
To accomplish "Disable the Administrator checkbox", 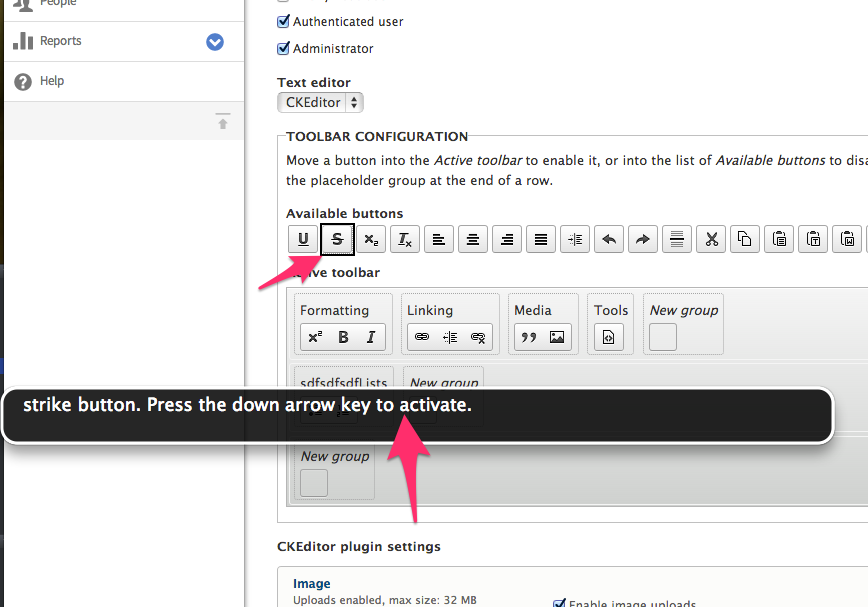I will (282, 47).
